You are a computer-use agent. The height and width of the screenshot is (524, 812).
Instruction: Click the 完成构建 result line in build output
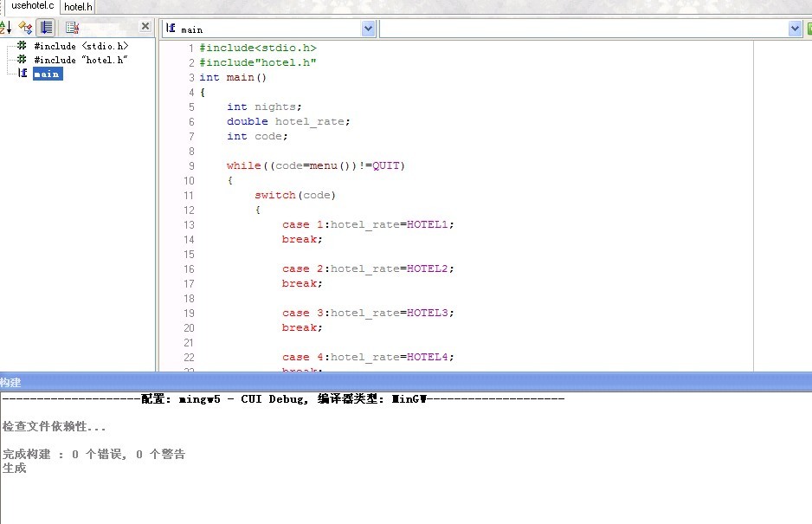click(93, 454)
